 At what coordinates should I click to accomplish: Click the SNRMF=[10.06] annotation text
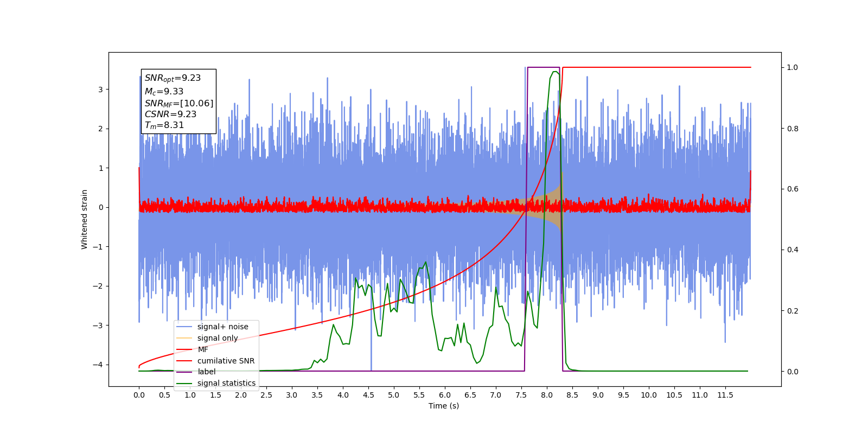pyautogui.click(x=179, y=103)
